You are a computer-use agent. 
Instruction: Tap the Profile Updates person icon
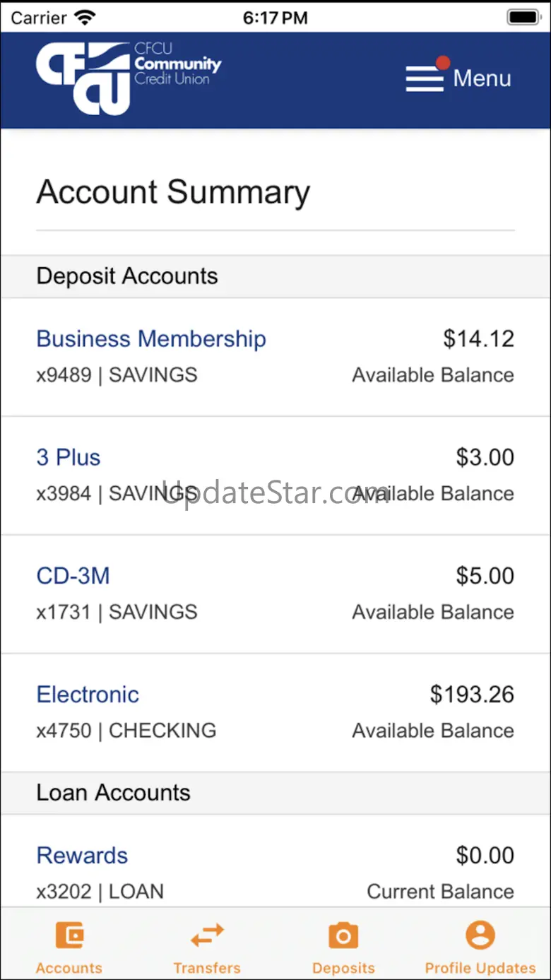pos(480,935)
